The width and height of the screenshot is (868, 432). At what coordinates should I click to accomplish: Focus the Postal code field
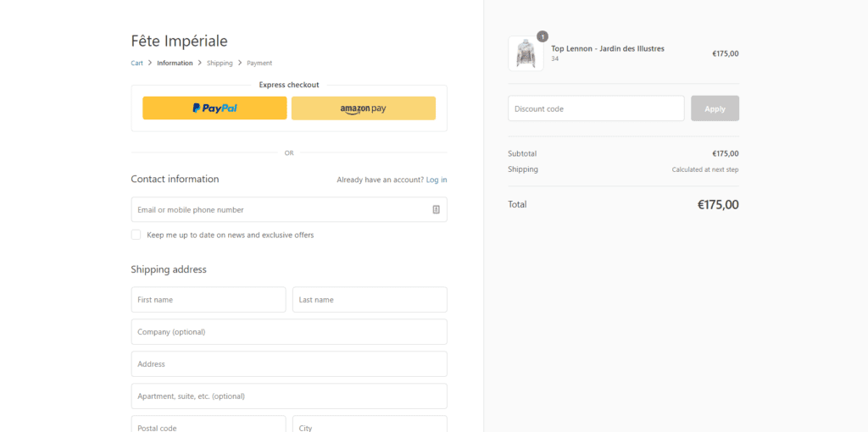pyautogui.click(x=209, y=424)
